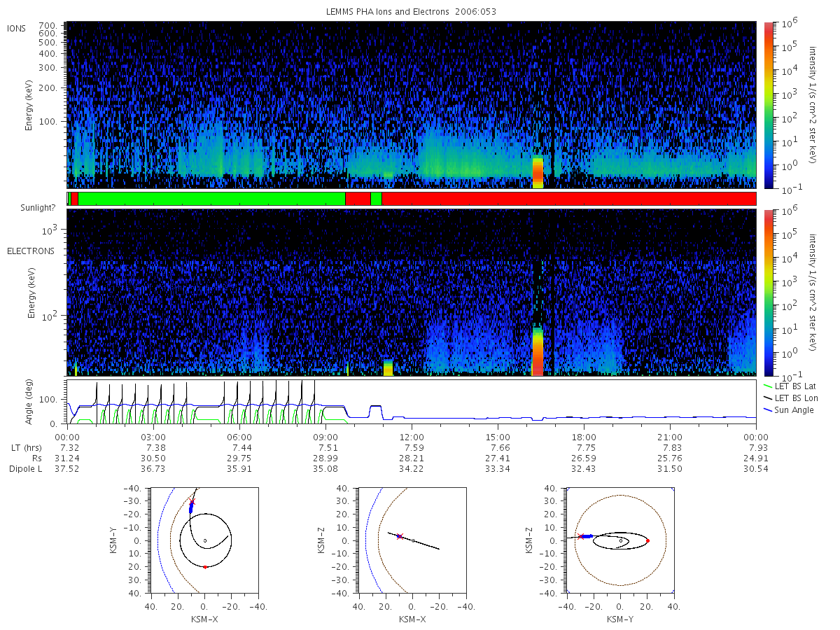840x630 pixels.
Task: Click the red intensity spike in the ions spectrogram
Action: point(538,172)
